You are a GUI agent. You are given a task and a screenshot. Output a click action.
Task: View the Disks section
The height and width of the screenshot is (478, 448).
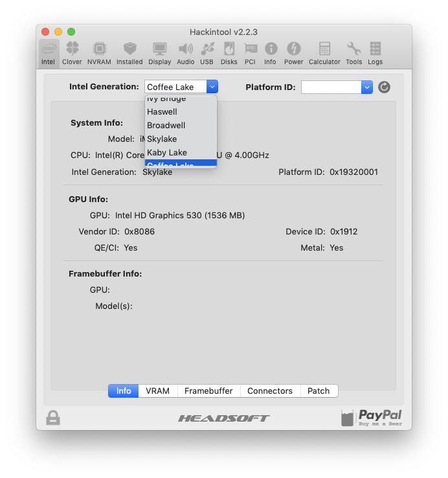point(229,54)
